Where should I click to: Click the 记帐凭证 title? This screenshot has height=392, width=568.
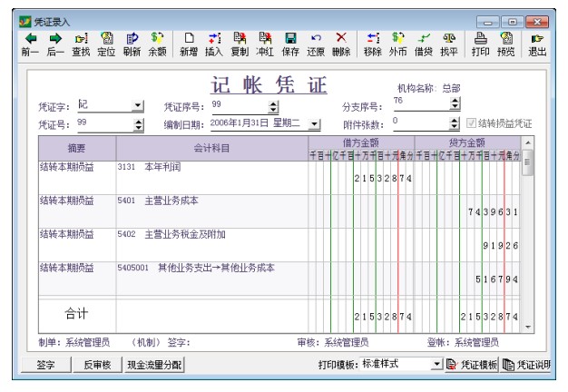point(269,85)
